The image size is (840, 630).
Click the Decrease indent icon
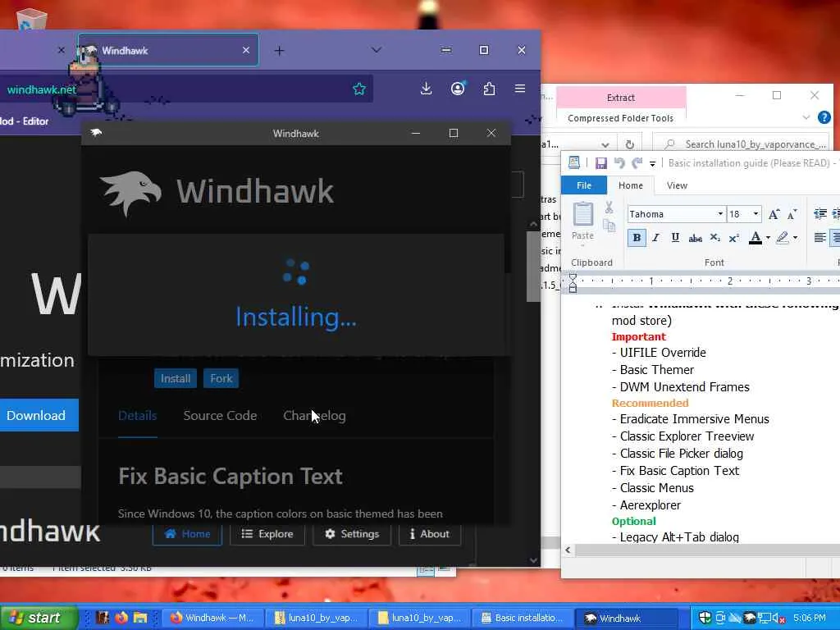[x=819, y=214]
